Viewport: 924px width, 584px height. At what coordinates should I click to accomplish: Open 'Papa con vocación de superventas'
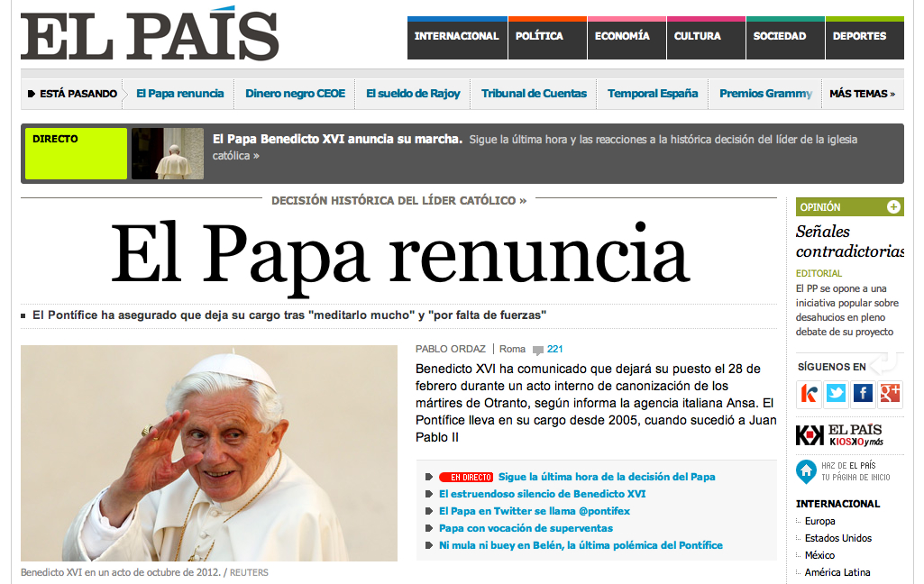coord(526,528)
